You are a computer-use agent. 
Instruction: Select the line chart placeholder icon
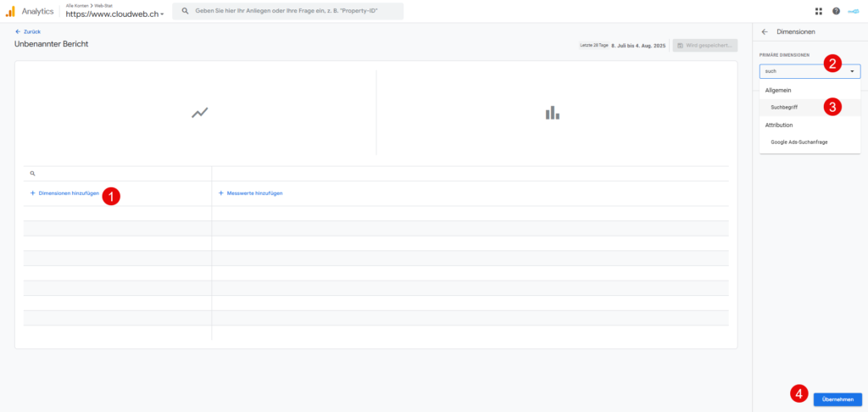199,113
